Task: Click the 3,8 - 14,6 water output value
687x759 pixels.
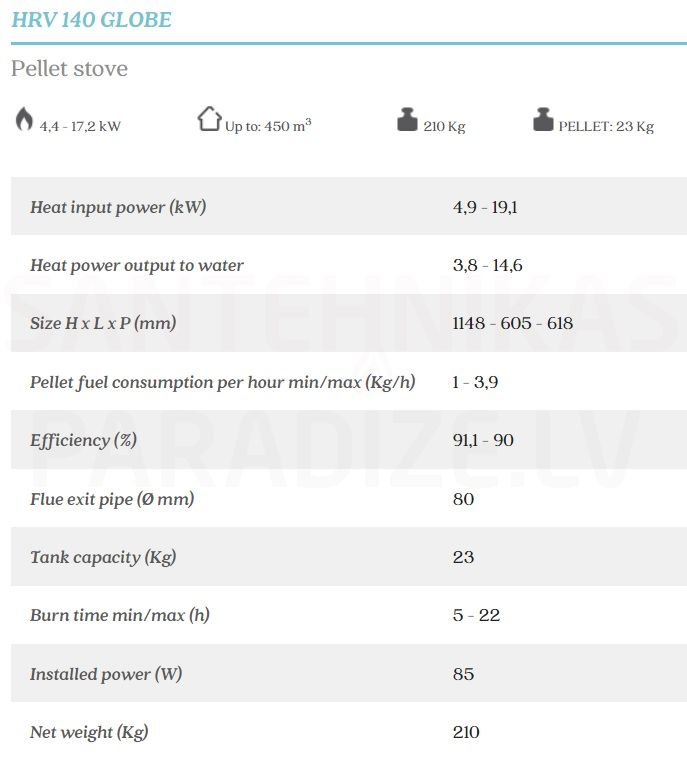Action: (488, 265)
